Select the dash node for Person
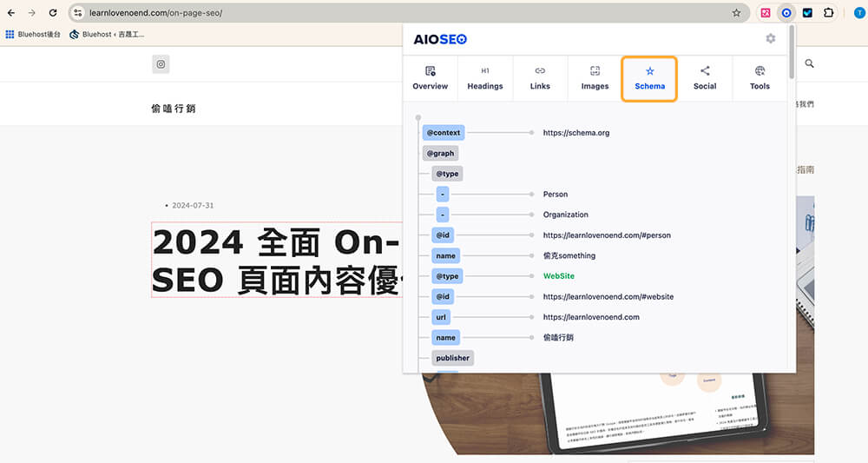 tap(443, 195)
